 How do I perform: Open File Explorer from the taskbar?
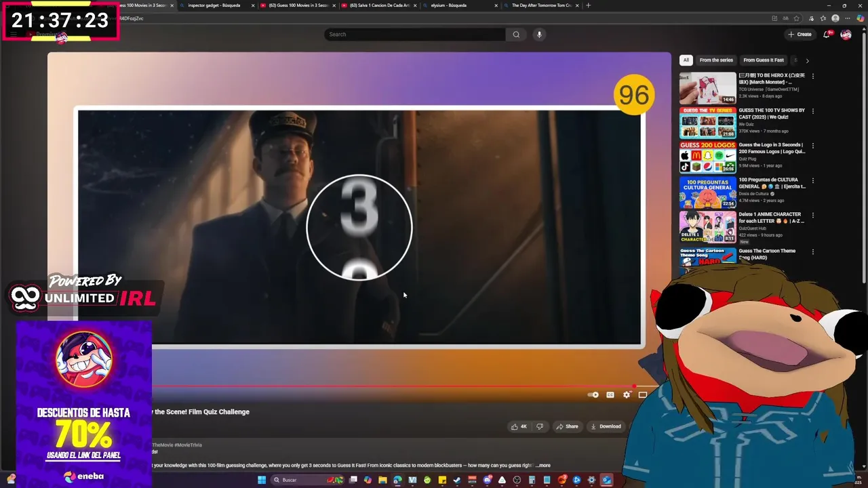(x=382, y=480)
